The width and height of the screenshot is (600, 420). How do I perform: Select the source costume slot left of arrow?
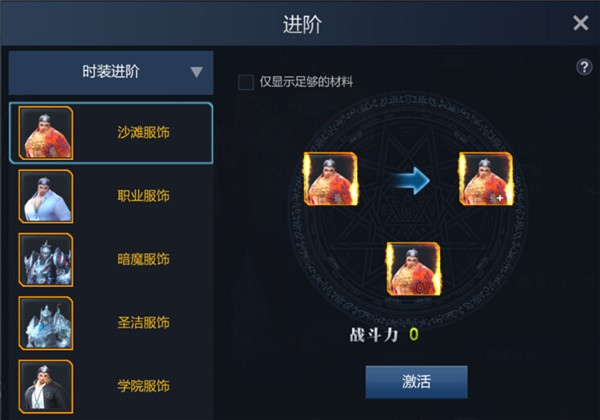tap(331, 179)
